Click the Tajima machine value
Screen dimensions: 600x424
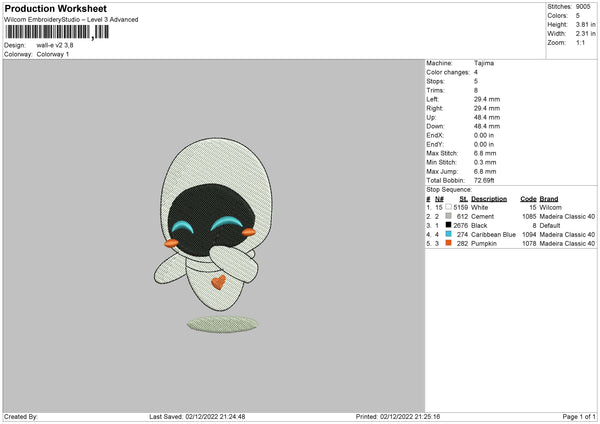click(484, 63)
